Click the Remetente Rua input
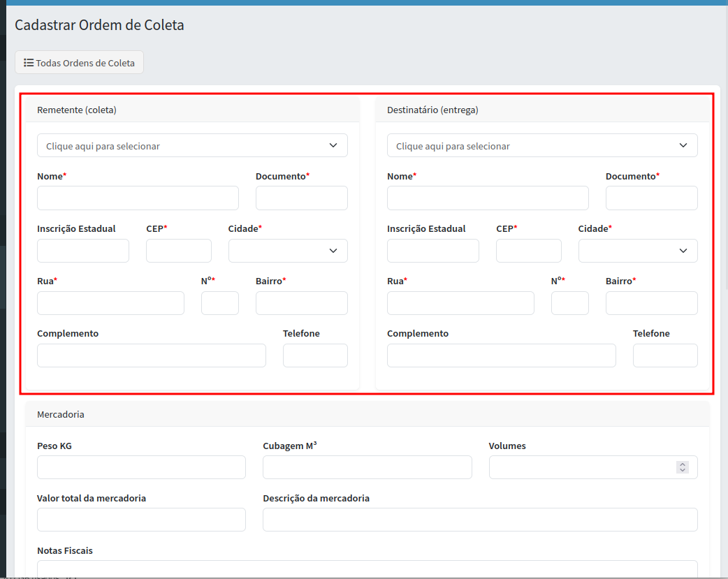This screenshot has width=728, height=579. 110,303
